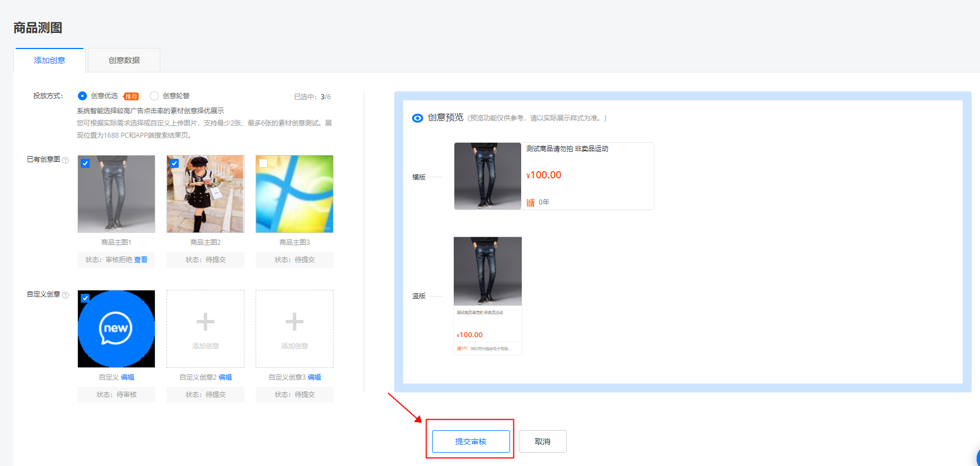
Task: Click the orange 诚 badge icon in horizontal preview
Action: [x=531, y=202]
